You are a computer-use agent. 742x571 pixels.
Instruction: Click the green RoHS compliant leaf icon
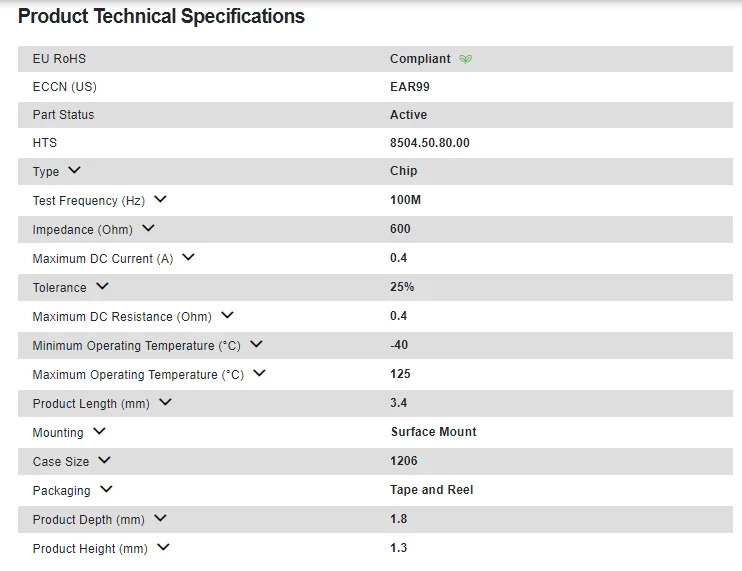[x=465, y=59]
